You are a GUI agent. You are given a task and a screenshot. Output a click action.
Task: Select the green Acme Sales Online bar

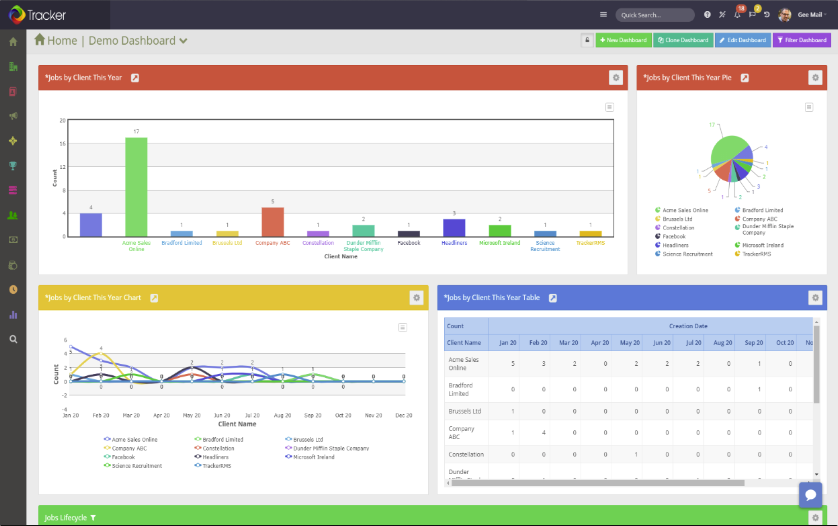coord(136,187)
